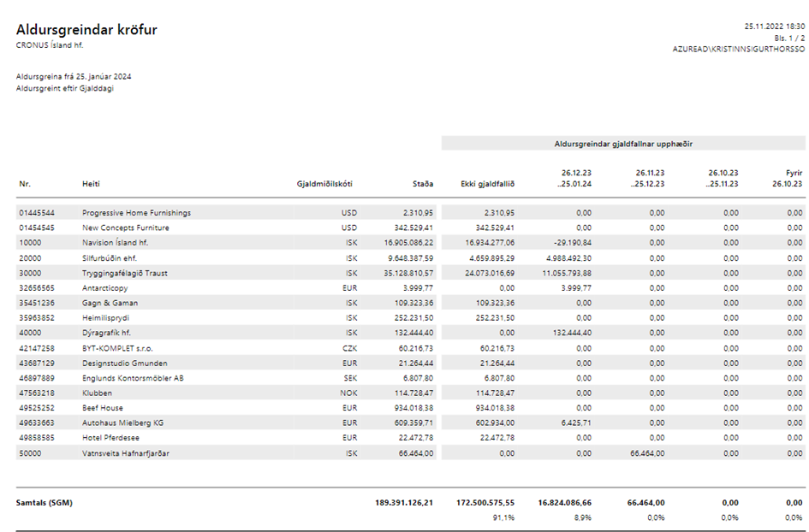Click the Progressive Home Furnishings row name
809x532 pixels.
tap(136, 213)
